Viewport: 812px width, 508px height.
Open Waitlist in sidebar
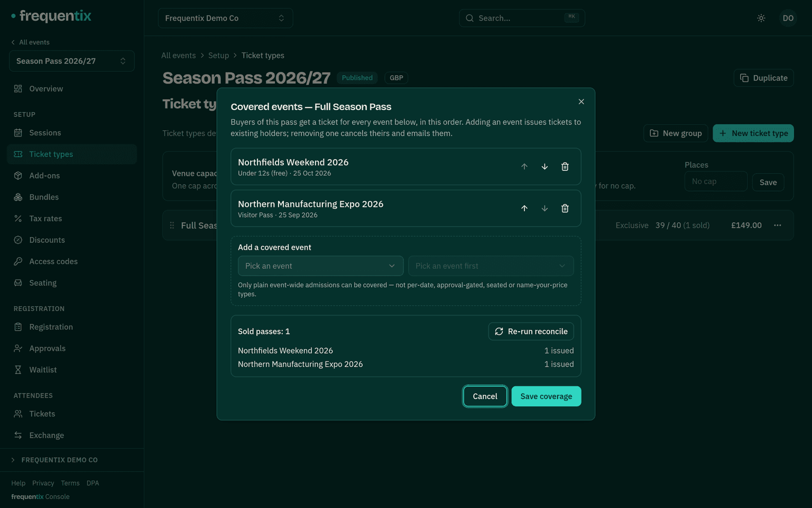[x=72, y=370]
